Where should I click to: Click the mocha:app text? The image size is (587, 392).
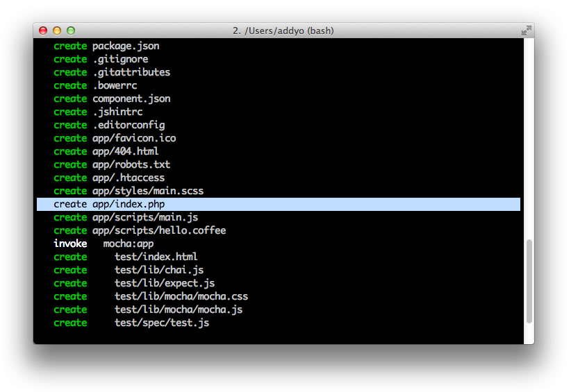coord(129,244)
